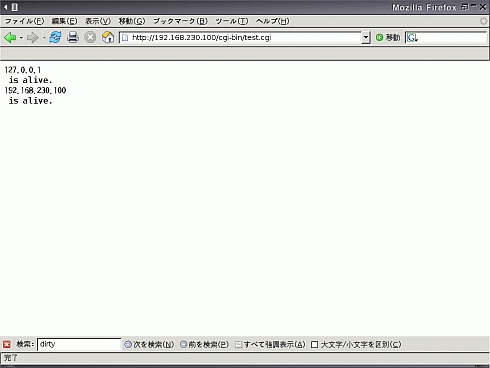Click into the web search box

pyautogui.click(x=452, y=37)
